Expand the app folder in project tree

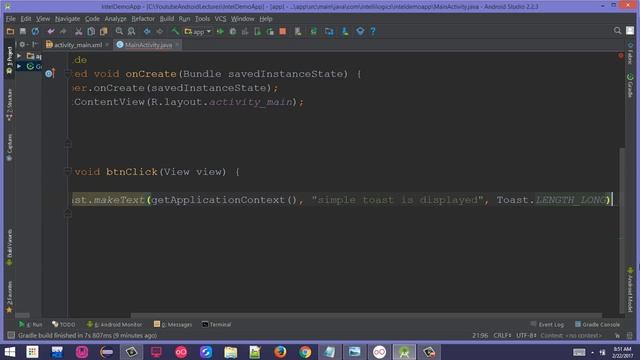[19, 56]
